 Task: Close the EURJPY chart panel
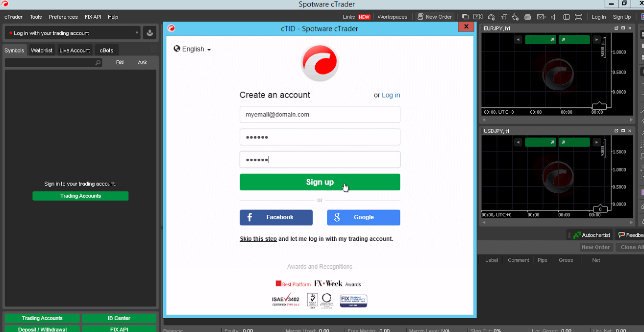pos(630,28)
